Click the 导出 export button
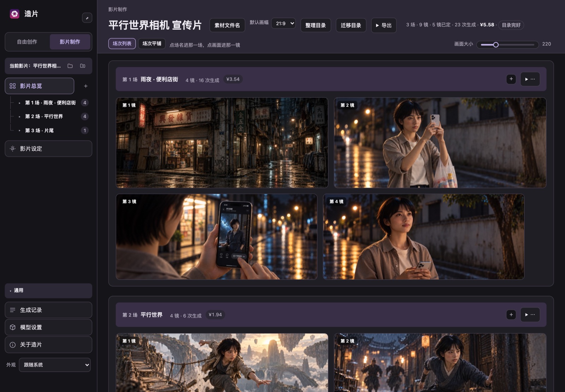The image size is (565, 392). 384,25
